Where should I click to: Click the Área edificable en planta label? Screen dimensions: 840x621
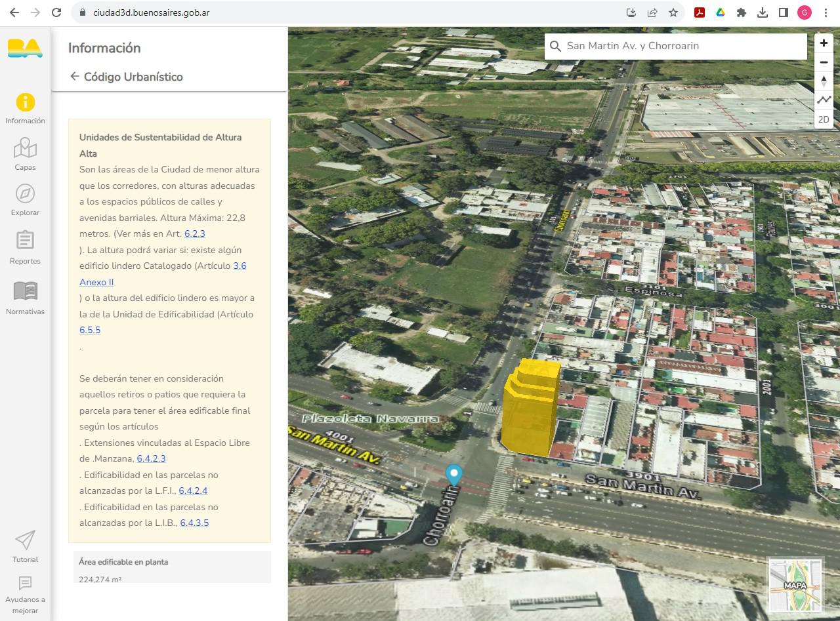click(x=123, y=562)
